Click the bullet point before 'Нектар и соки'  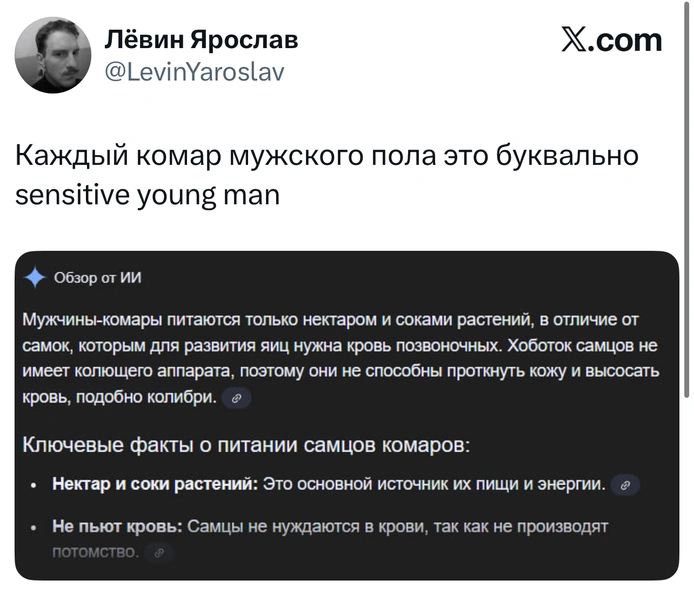(x=32, y=486)
